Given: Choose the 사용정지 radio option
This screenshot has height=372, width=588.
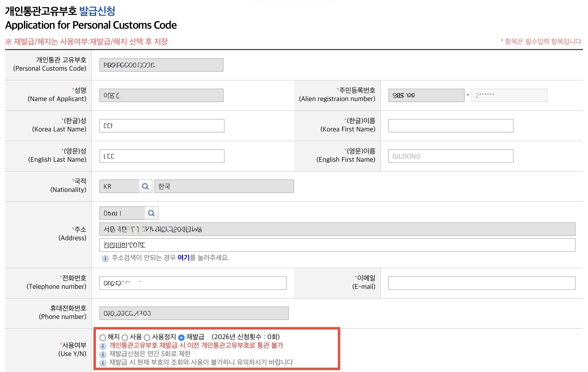Looking at the screenshot, I should [x=147, y=337].
